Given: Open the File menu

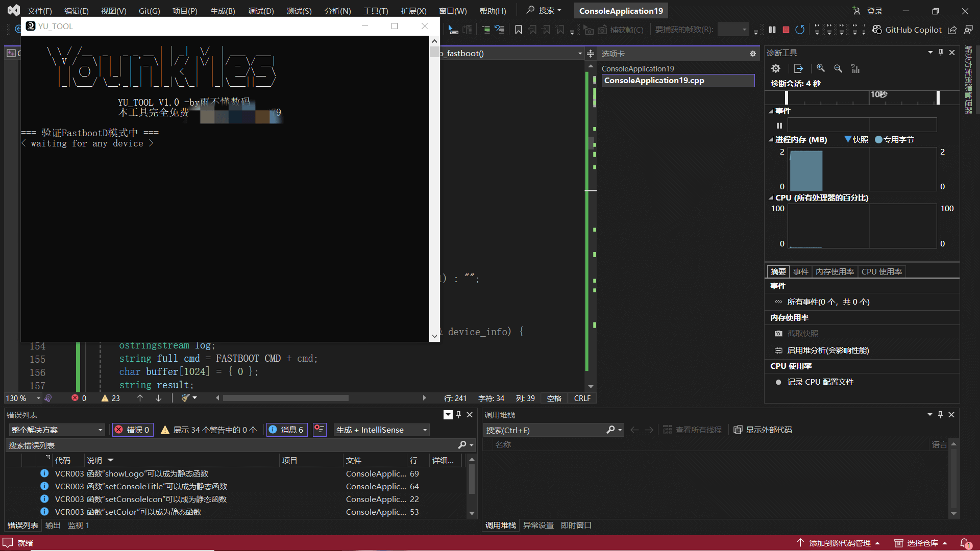Looking at the screenshot, I should [x=40, y=11].
